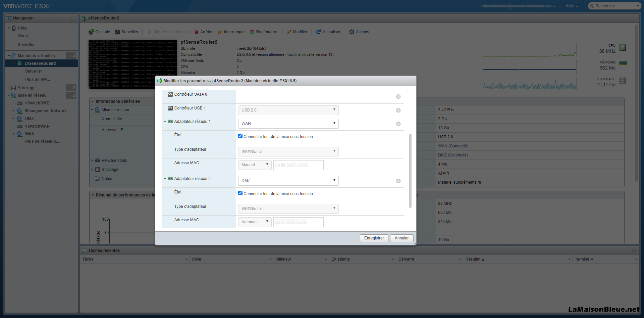Image resolution: width=644 pixels, height=318 pixels.
Task: Click the Adaptateur réseau 1 card icon
Action: pos(170,122)
